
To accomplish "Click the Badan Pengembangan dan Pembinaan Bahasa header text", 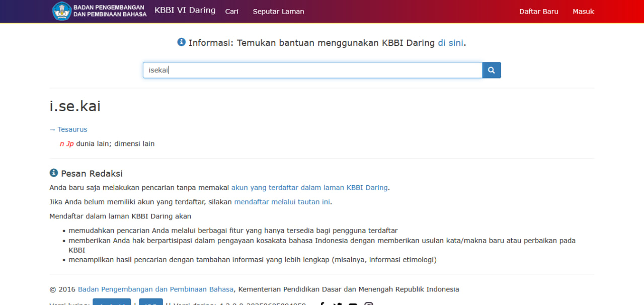I will click(x=110, y=11).
